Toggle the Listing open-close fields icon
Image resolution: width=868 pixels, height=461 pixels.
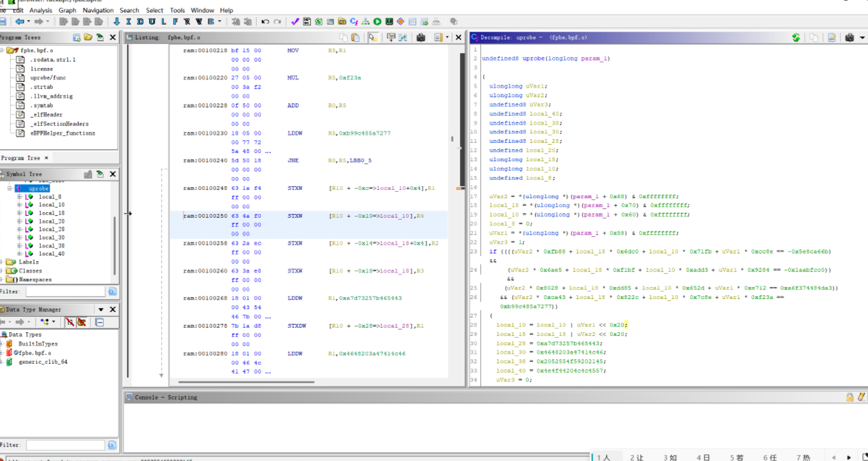point(390,37)
